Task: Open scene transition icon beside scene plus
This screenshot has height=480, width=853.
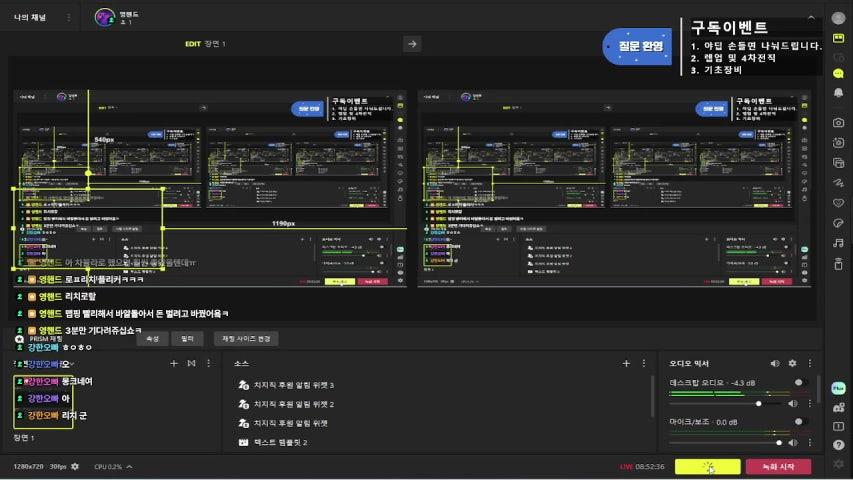Action: pyautogui.click(x=191, y=363)
